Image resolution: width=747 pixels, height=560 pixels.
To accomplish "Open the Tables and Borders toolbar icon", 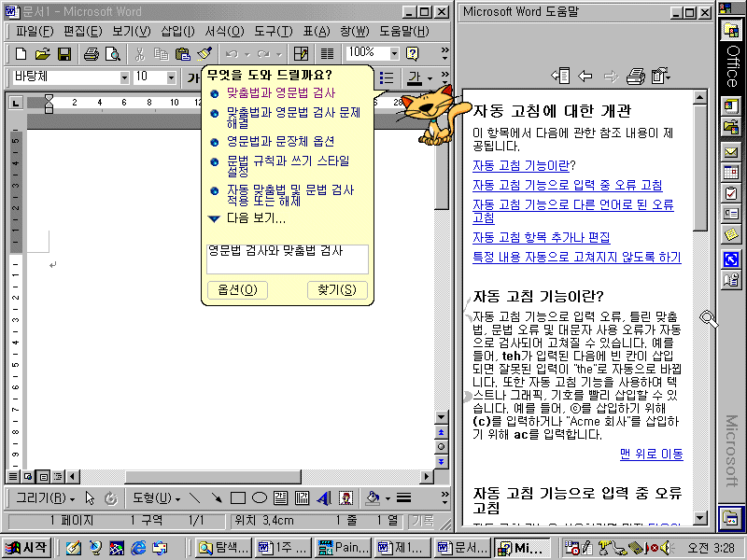I will click(x=301, y=53).
